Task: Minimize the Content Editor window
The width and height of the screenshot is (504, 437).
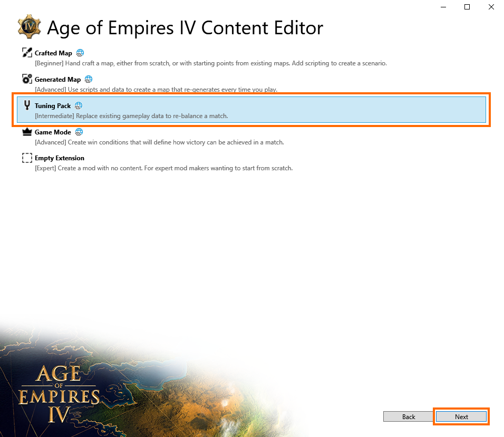Action: [x=443, y=7]
